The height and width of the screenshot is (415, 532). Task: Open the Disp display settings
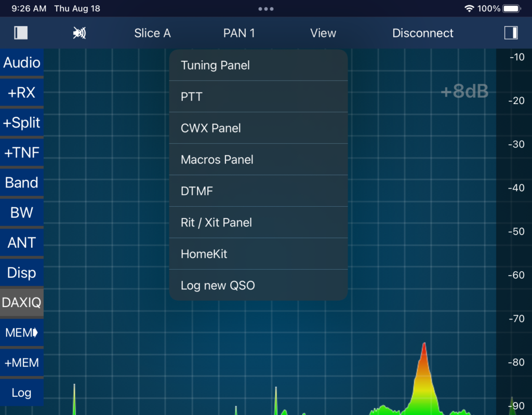pos(22,273)
